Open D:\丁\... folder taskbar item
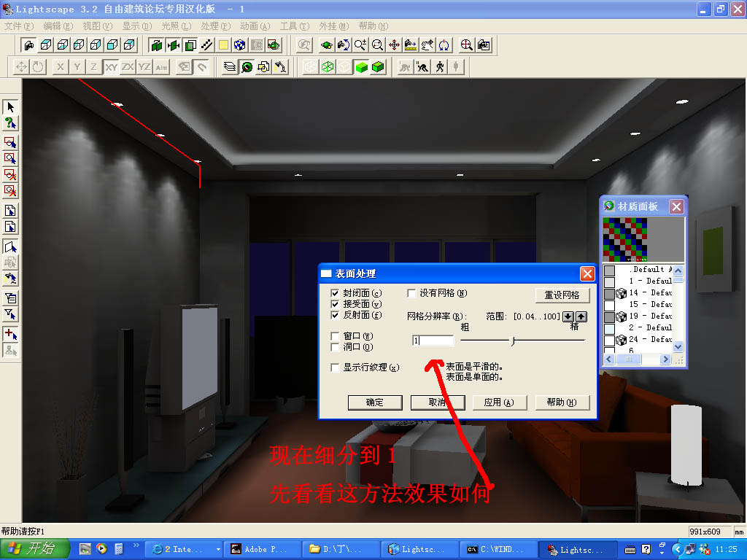Screen dimensions: 747x560 340,549
